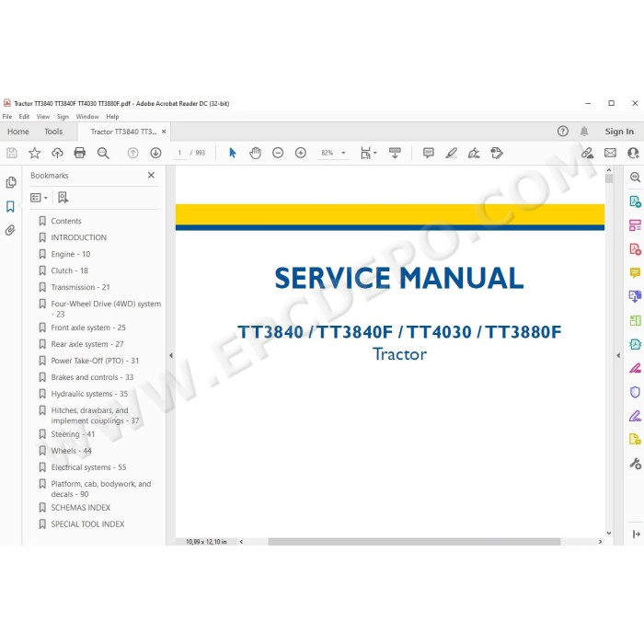Go to the Steering - 41 bookmark
The width and height of the screenshot is (644, 644).
(x=73, y=434)
